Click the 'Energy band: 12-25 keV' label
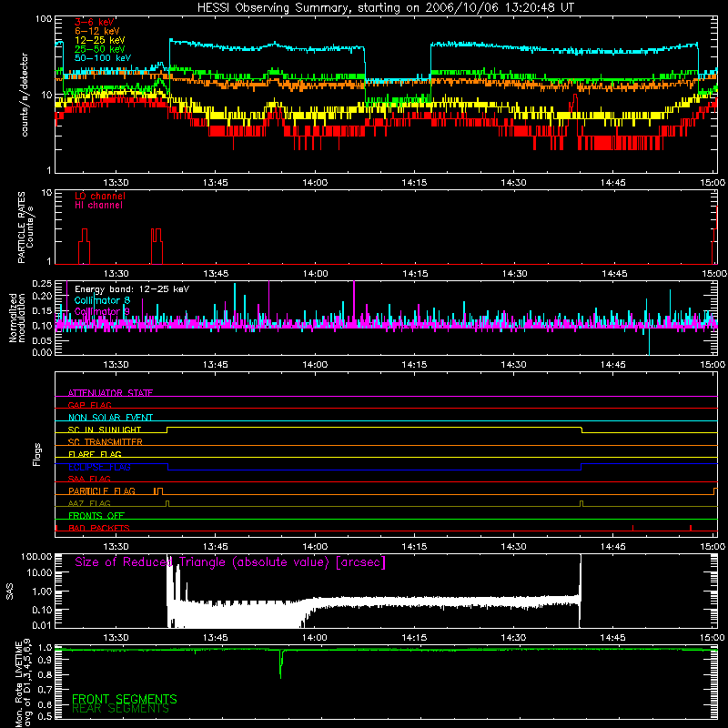 (132, 289)
